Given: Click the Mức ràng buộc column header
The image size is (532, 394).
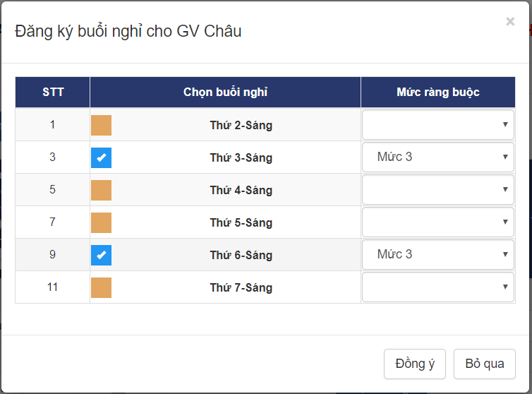Looking at the screenshot, I should (437, 92).
